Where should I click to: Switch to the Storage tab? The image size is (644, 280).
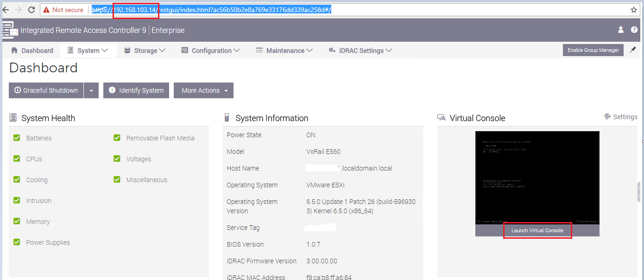click(145, 50)
